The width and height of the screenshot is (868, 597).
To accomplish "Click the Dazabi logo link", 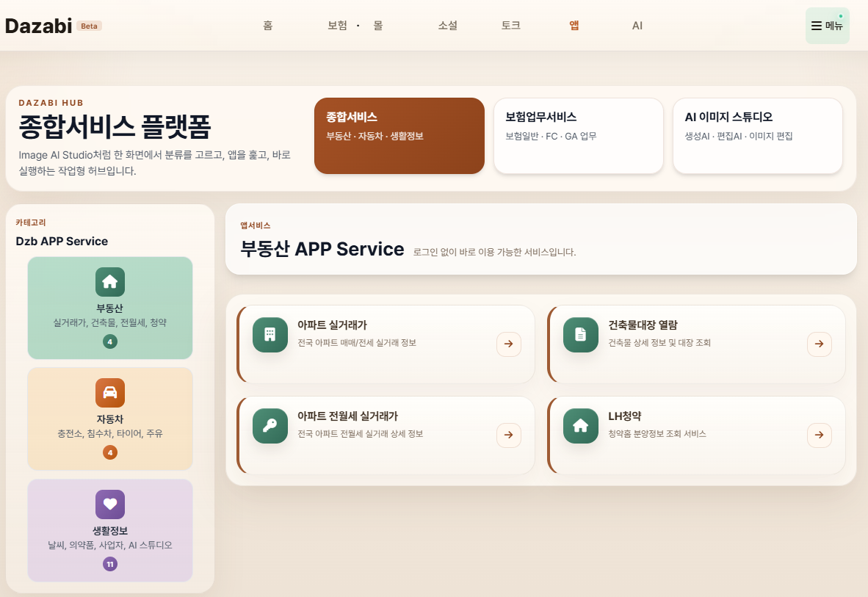I will coord(39,26).
